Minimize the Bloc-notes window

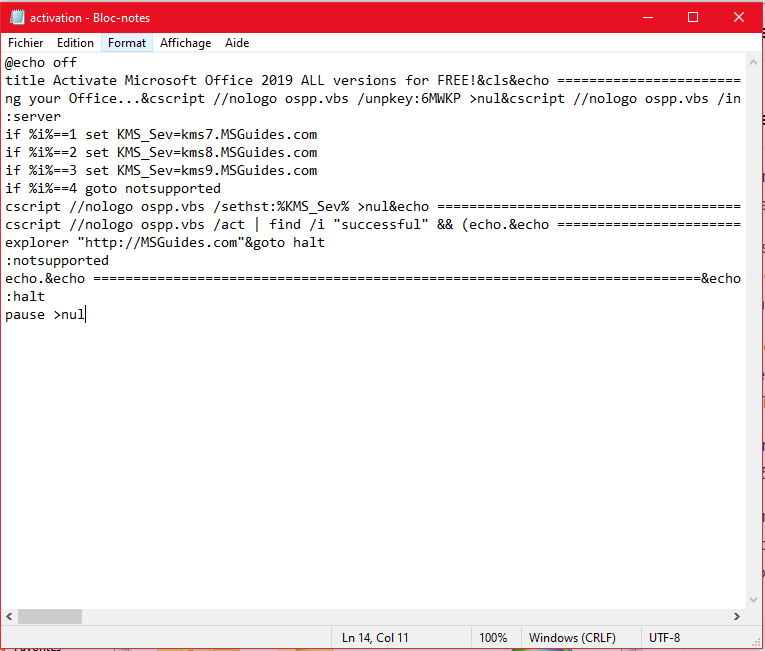[x=648, y=18]
